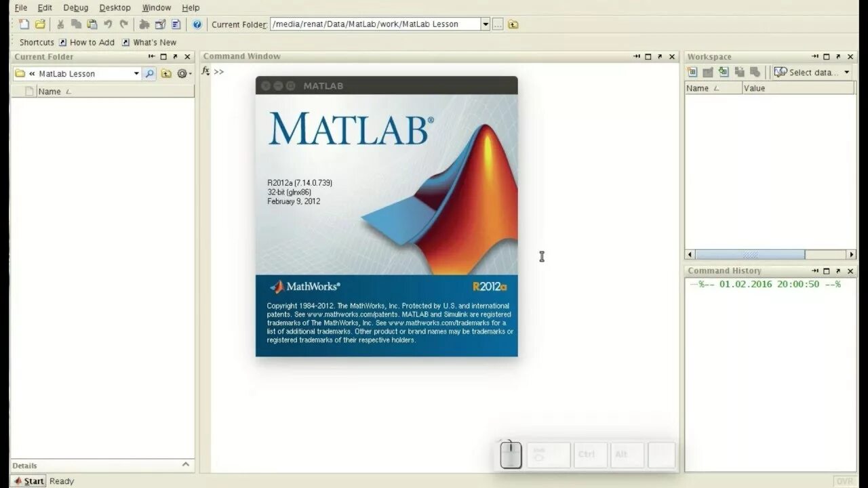Click the Paste clipboard icon

point(92,24)
